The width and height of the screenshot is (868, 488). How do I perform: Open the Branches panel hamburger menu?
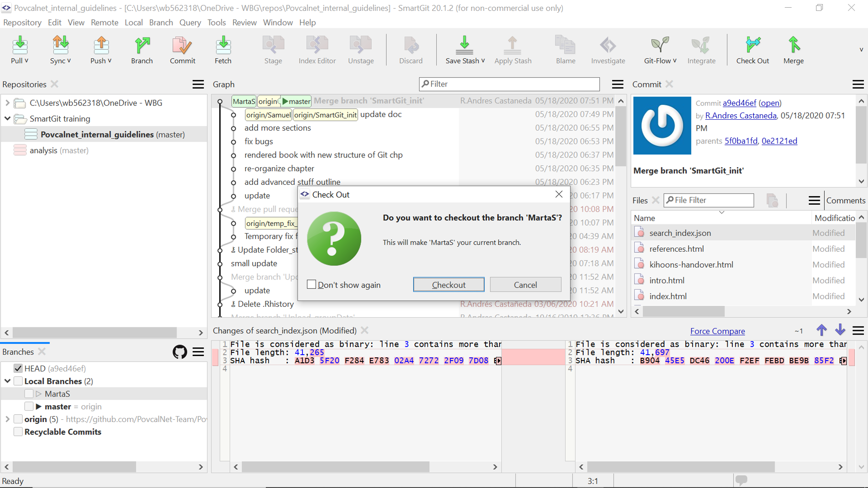pos(198,352)
